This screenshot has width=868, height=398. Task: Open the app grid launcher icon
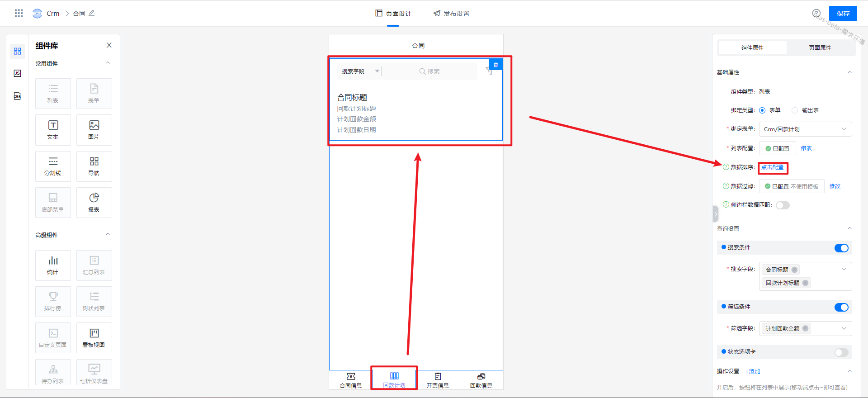pyautogui.click(x=19, y=13)
